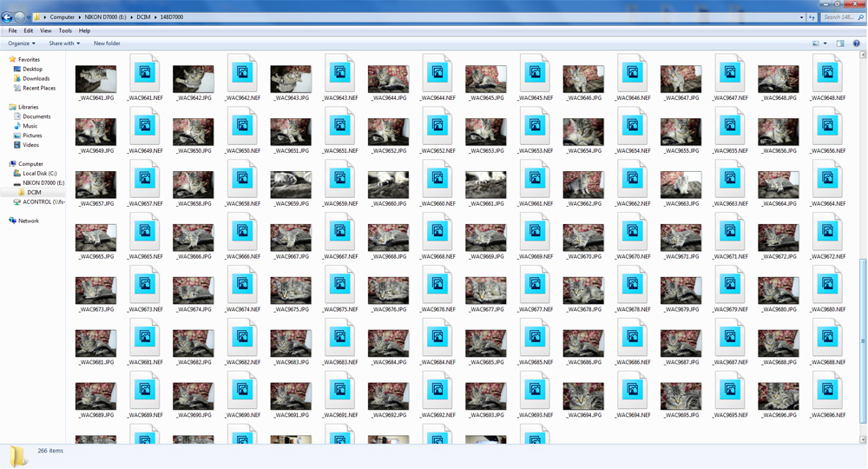868x469 pixels.
Task: Select DCIM folder in sidebar
Action: (34, 192)
